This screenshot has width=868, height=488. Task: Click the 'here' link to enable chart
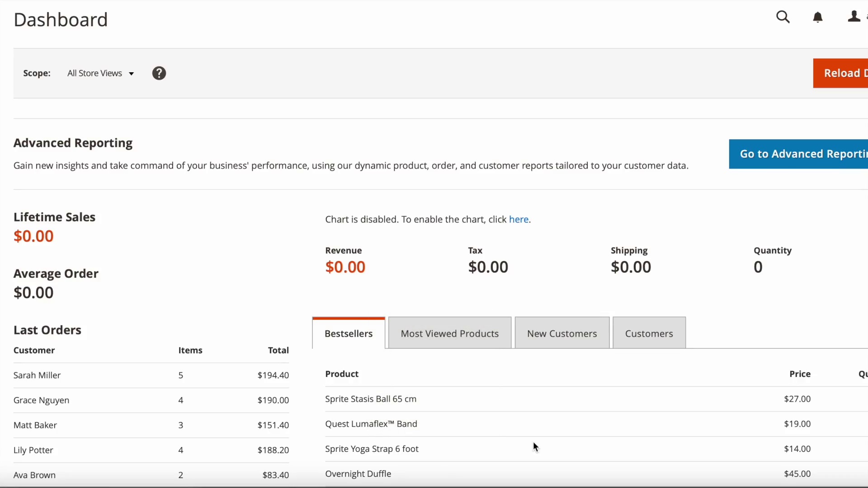pos(519,220)
